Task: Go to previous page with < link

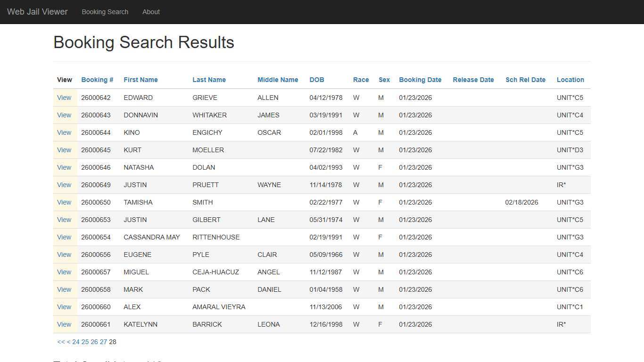Action: pyautogui.click(x=68, y=342)
